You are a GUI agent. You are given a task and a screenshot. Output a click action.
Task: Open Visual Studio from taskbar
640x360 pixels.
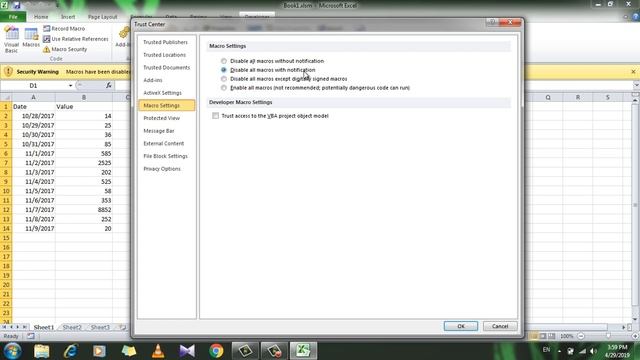pyautogui.click(x=187, y=351)
